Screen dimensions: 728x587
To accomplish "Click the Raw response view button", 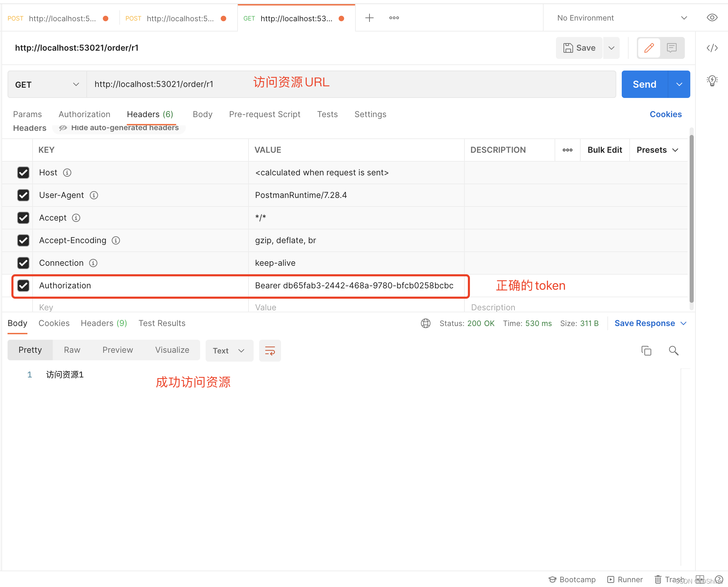I will click(72, 350).
